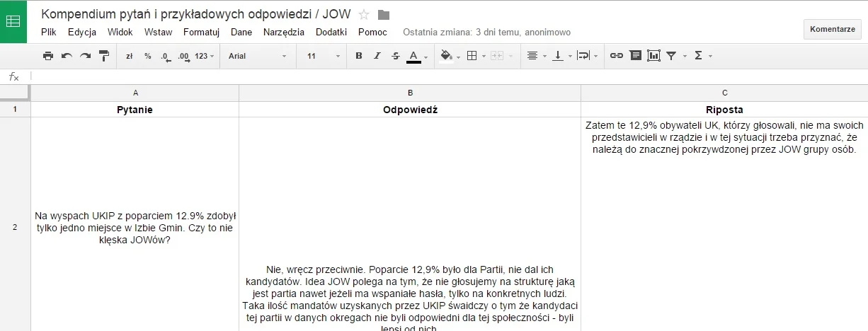Open the Narzędzia menu
Viewport: 868px width, 331px height.
pos(284,33)
